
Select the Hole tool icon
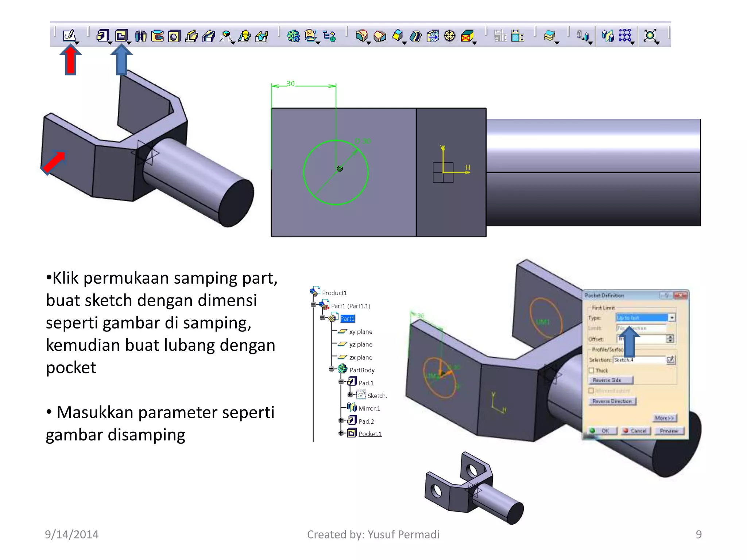[174, 36]
